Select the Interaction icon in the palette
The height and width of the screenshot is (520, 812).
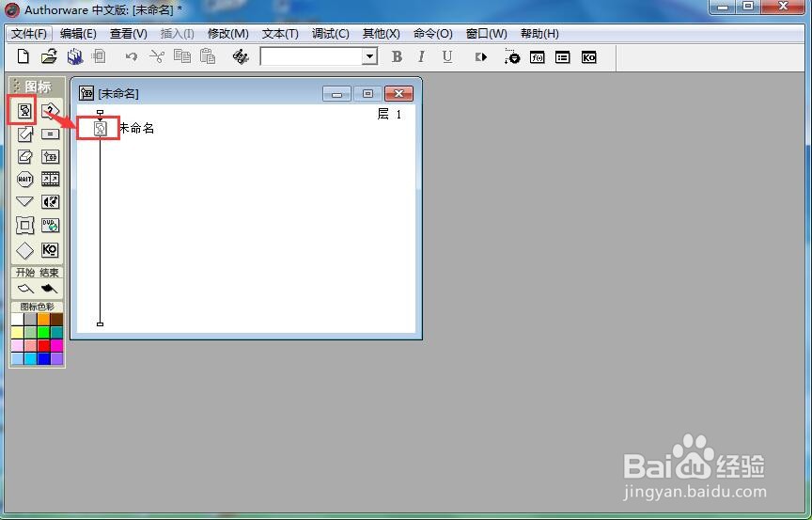click(50, 110)
